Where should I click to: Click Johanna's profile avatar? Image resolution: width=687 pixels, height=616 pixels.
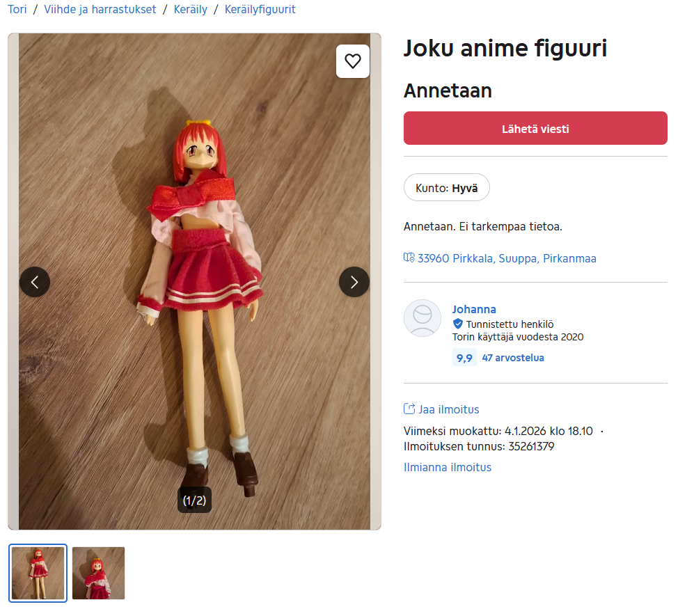point(423,318)
